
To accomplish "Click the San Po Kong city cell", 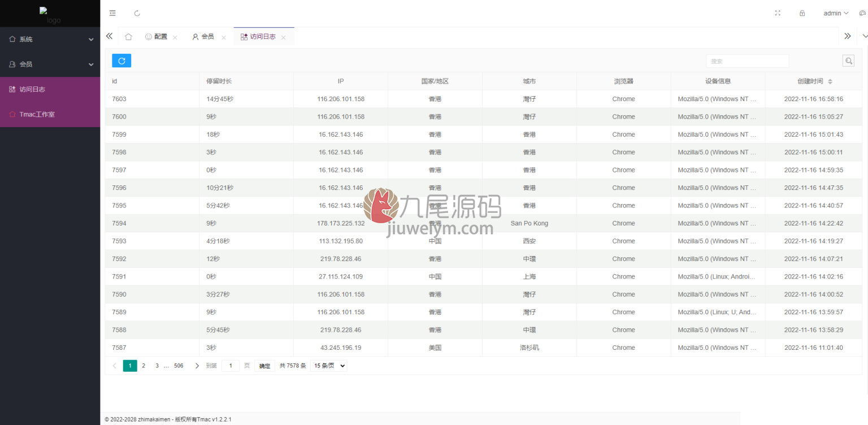I will [530, 223].
